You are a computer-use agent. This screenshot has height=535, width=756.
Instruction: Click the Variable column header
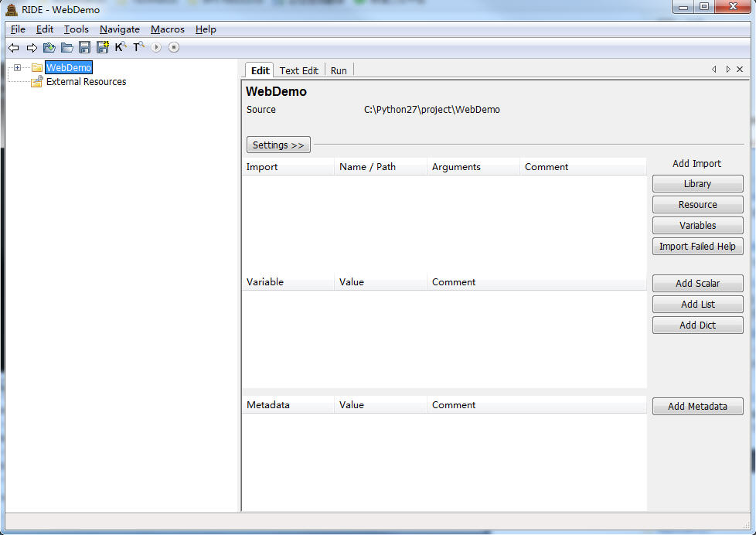tap(288, 281)
